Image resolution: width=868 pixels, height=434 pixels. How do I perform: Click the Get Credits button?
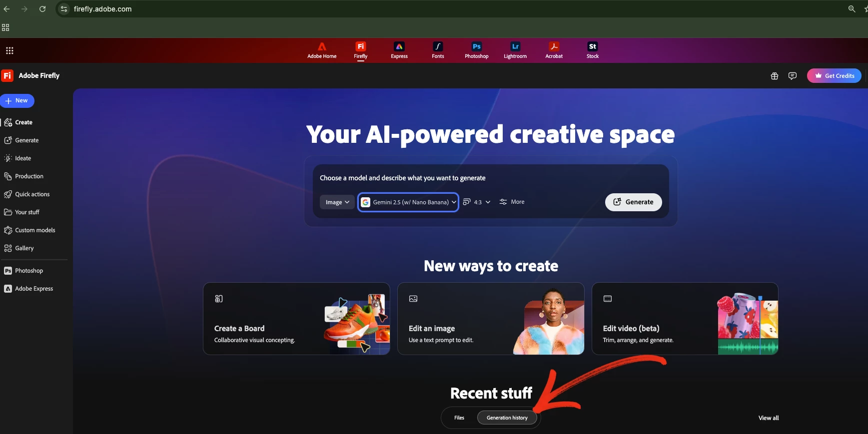[x=834, y=76]
